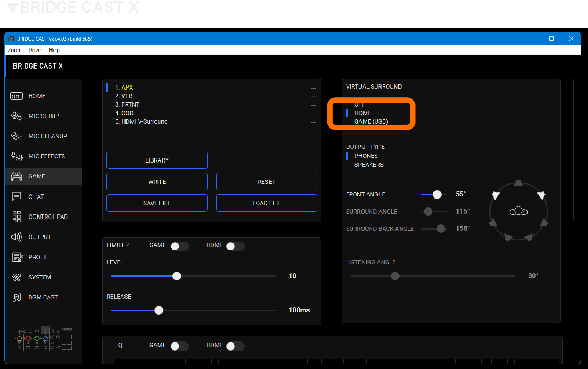Click the BGM CAST music note icon
The image size is (588, 369).
[x=16, y=297]
